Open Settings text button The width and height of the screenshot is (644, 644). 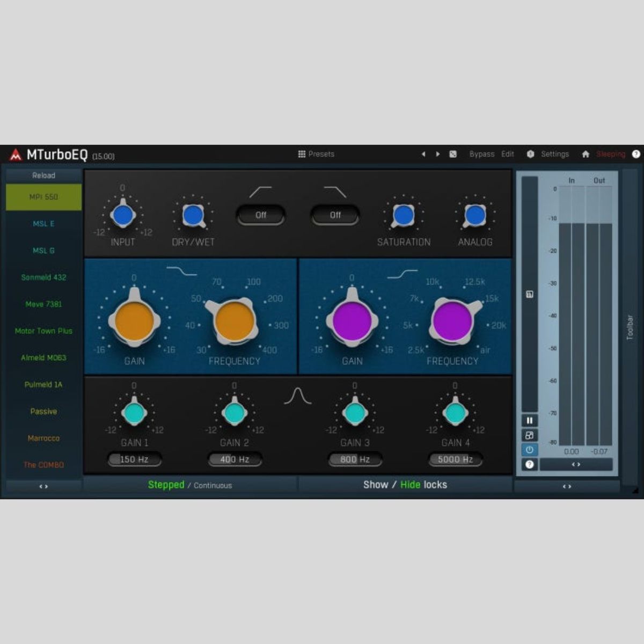tap(555, 154)
